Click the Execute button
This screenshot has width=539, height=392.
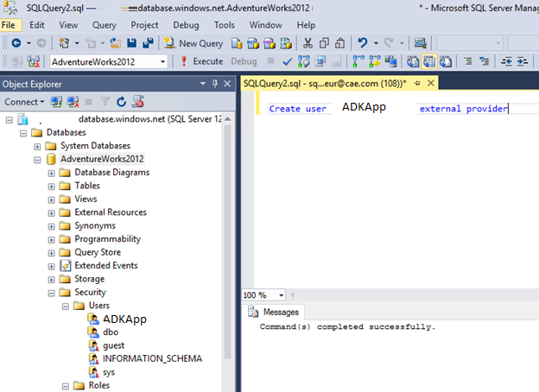tap(202, 61)
